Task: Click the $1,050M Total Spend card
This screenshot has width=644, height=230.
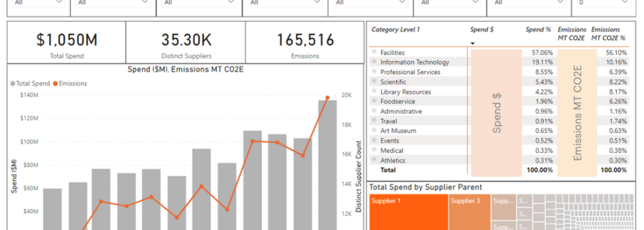Action: pos(66,43)
